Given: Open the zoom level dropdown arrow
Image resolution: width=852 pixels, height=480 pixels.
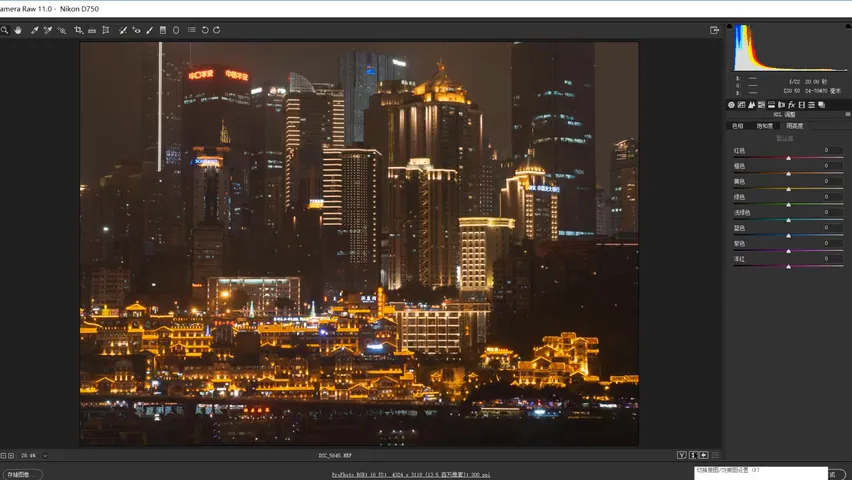Looking at the screenshot, I should (45, 456).
